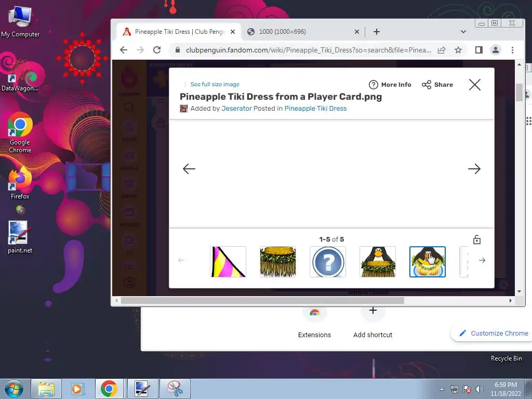The height and width of the screenshot is (399, 532).
Task: Open the Action Center flag icon
Action: coord(467,389)
